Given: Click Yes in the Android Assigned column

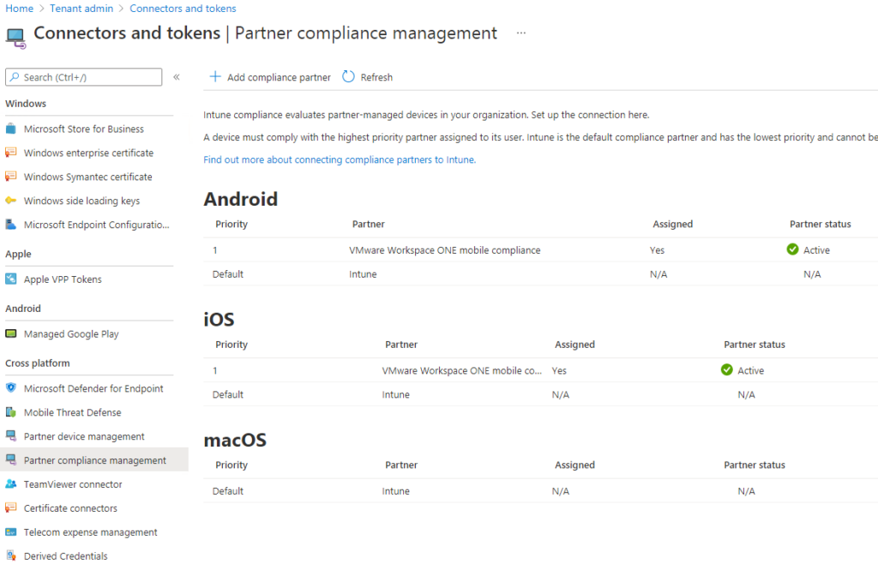Looking at the screenshot, I should coord(657,250).
